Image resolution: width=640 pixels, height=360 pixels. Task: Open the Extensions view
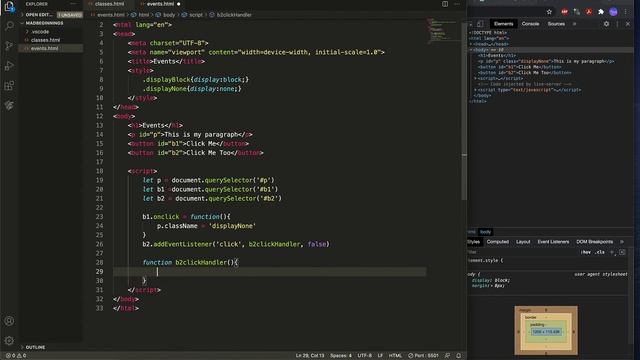pos(9,86)
